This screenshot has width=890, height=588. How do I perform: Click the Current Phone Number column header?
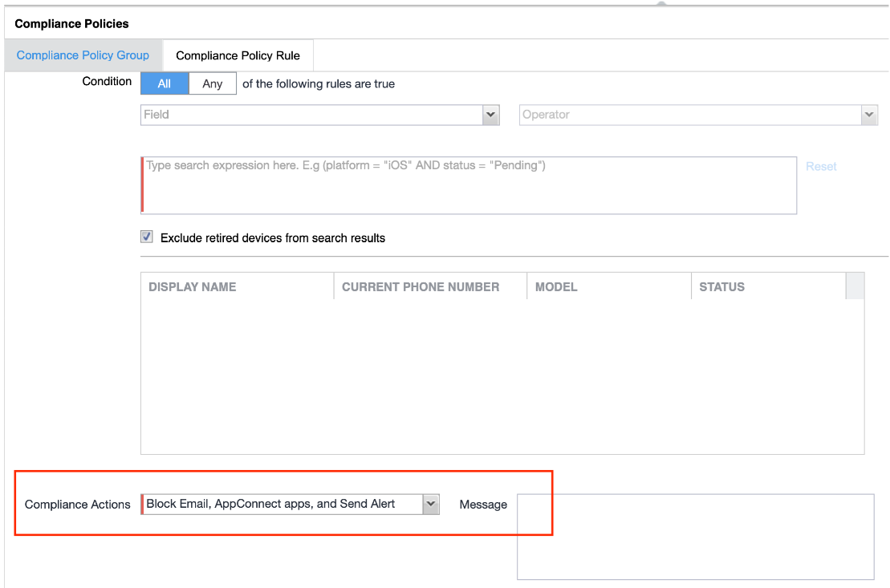click(429, 286)
